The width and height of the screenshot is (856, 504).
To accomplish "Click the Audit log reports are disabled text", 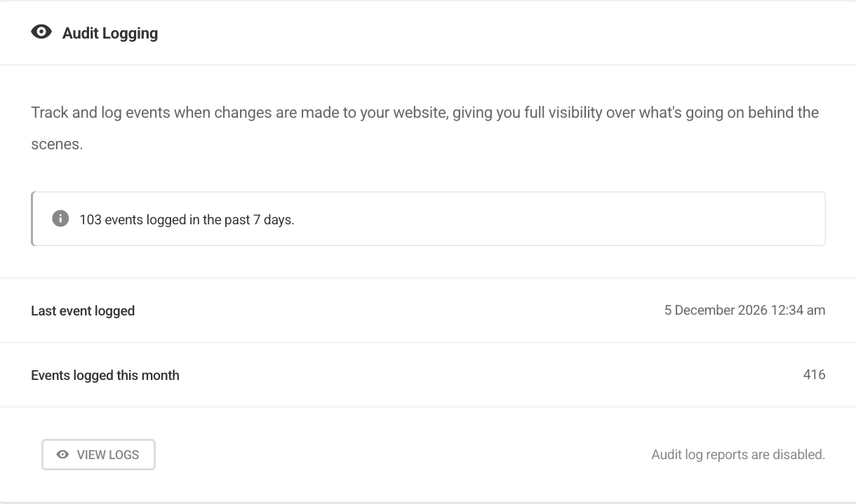I will pyautogui.click(x=737, y=454).
